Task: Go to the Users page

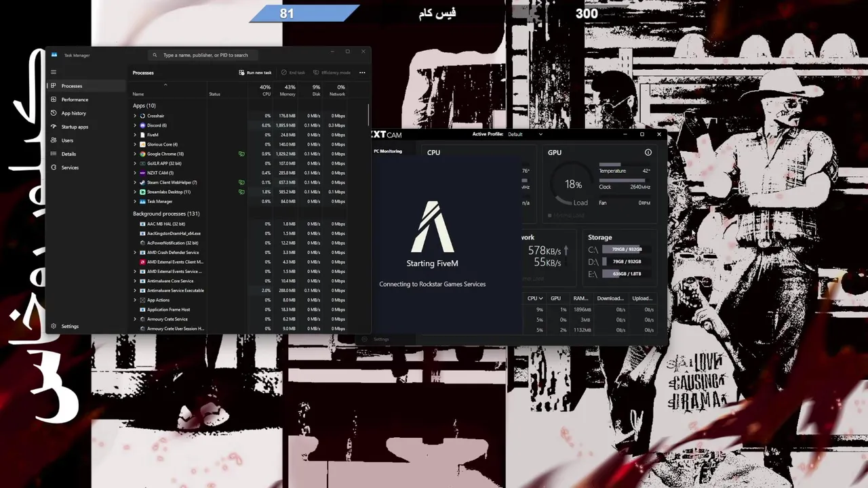Action: click(86, 140)
